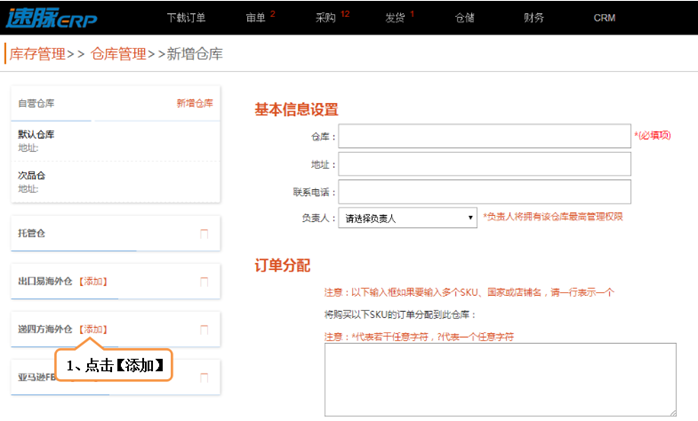This screenshot has width=698, height=421.
Task: Click the 仓库管理 breadcrumb link
Action: coord(118,54)
